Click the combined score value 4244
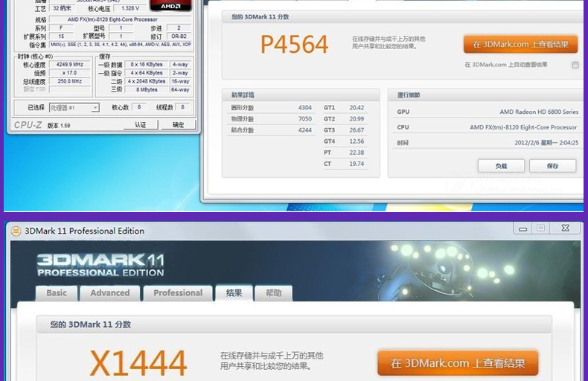The image size is (588, 381). click(305, 130)
